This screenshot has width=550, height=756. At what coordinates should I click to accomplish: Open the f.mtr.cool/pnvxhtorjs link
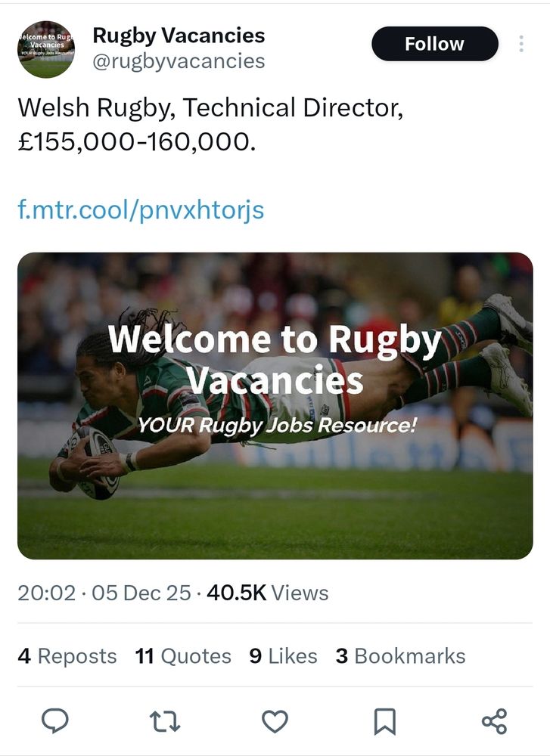[141, 209]
